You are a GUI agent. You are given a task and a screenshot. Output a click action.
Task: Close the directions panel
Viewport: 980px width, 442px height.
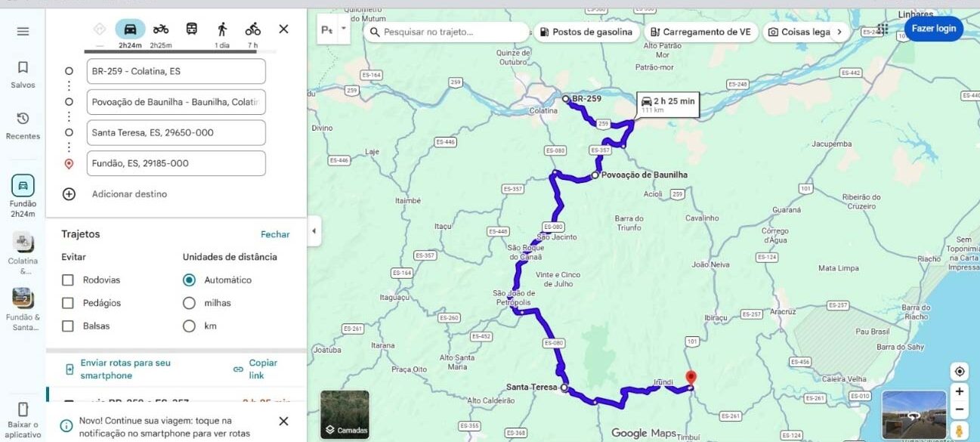(x=283, y=29)
